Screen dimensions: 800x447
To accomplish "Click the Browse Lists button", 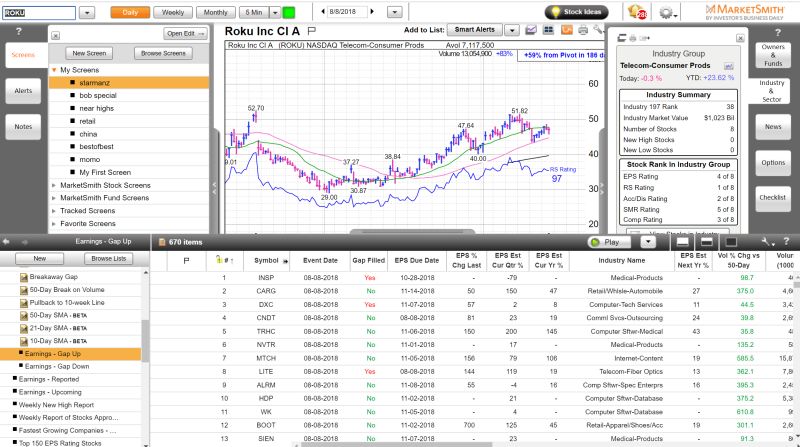I will click(109, 259).
